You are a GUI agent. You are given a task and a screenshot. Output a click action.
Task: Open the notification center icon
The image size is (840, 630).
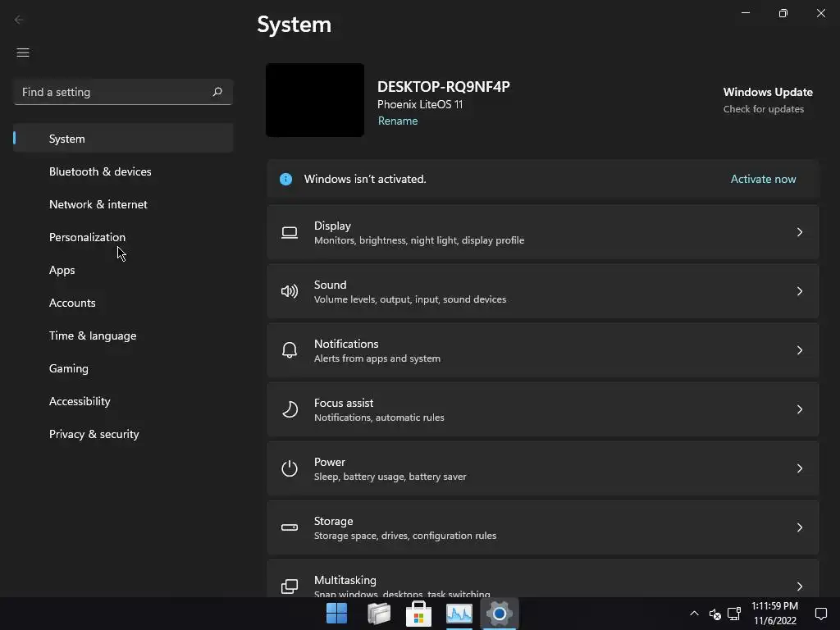coord(820,614)
